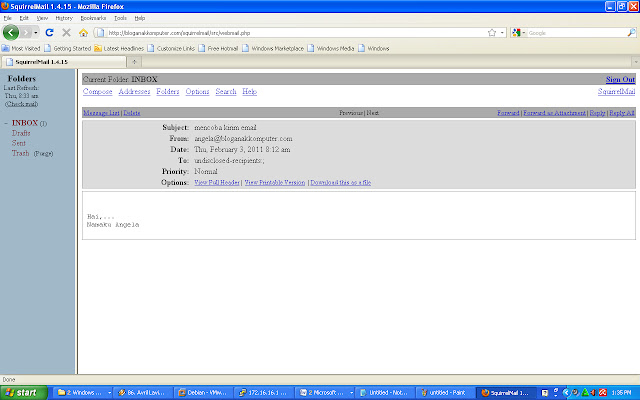Go to the home page icon
The image size is (640, 400).
coord(83,33)
